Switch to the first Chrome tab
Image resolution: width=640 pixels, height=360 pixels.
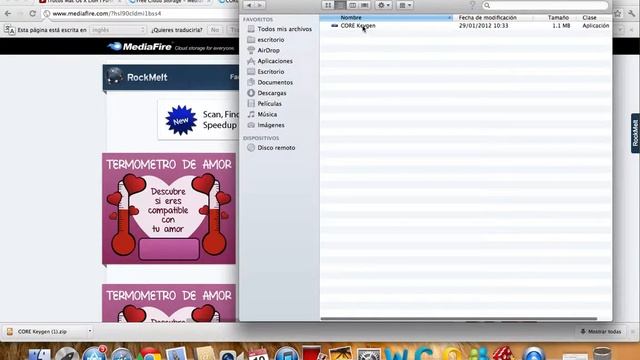coord(79,2)
